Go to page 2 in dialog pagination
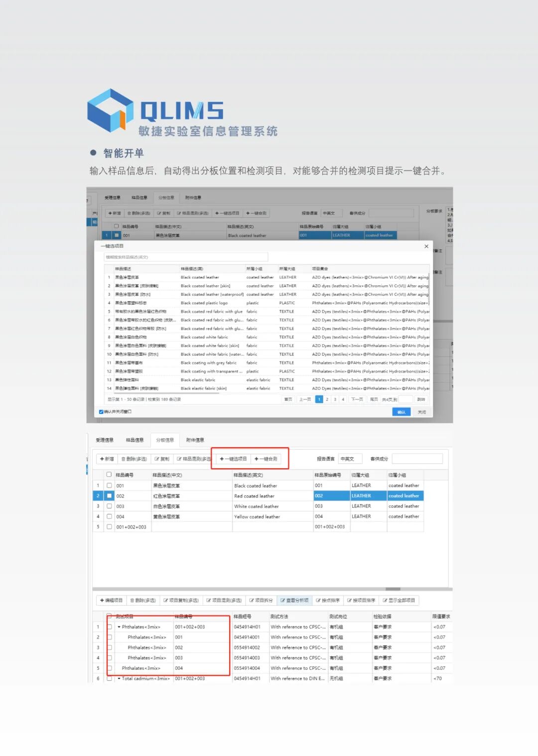Image resolution: width=538 pixels, height=756 pixels. pos(327,399)
